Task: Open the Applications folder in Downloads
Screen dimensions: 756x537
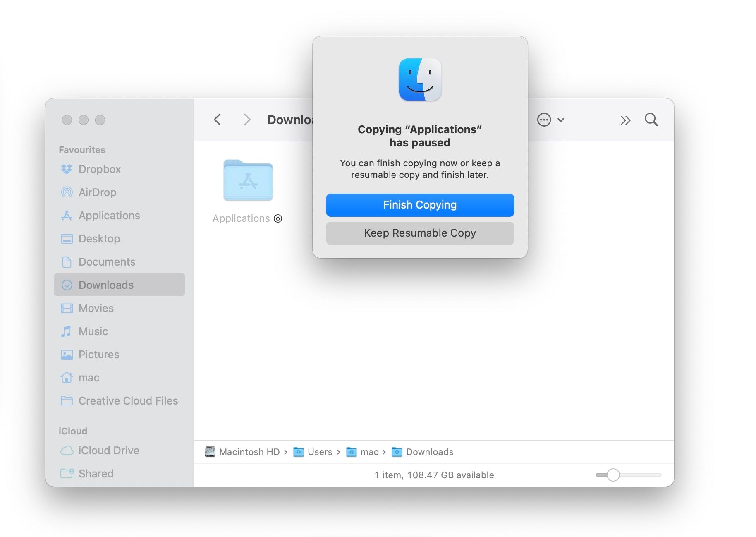Action: point(248,180)
